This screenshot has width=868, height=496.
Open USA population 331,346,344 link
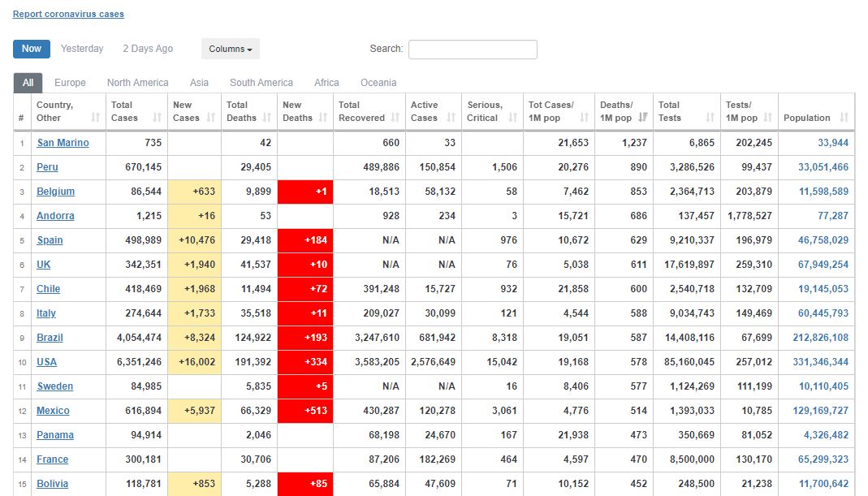pyautogui.click(x=820, y=361)
